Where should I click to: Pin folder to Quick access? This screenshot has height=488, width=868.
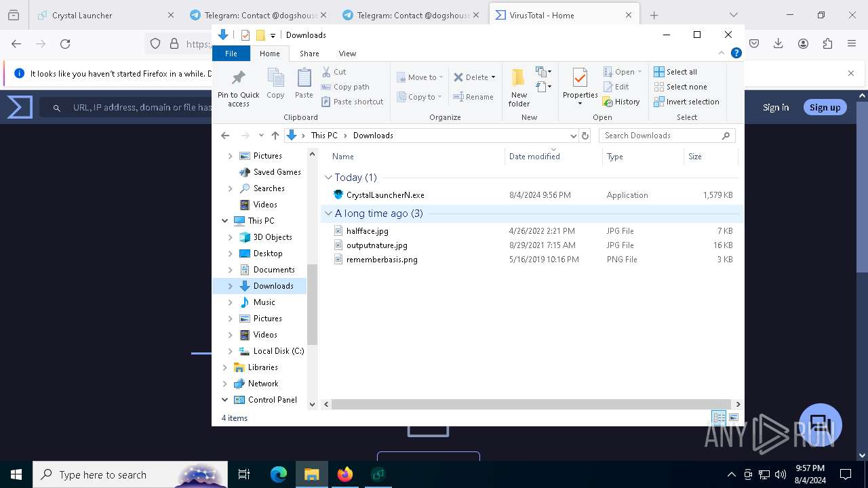238,87
